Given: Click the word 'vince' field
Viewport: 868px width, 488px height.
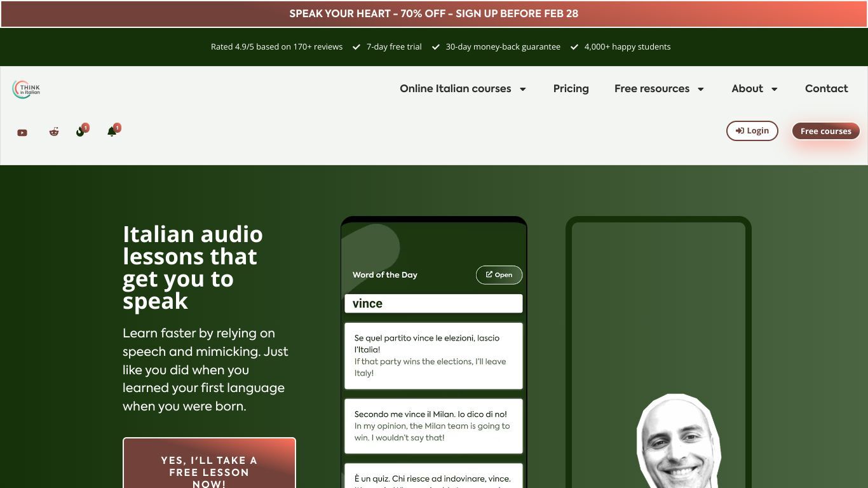Looking at the screenshot, I should (433, 304).
